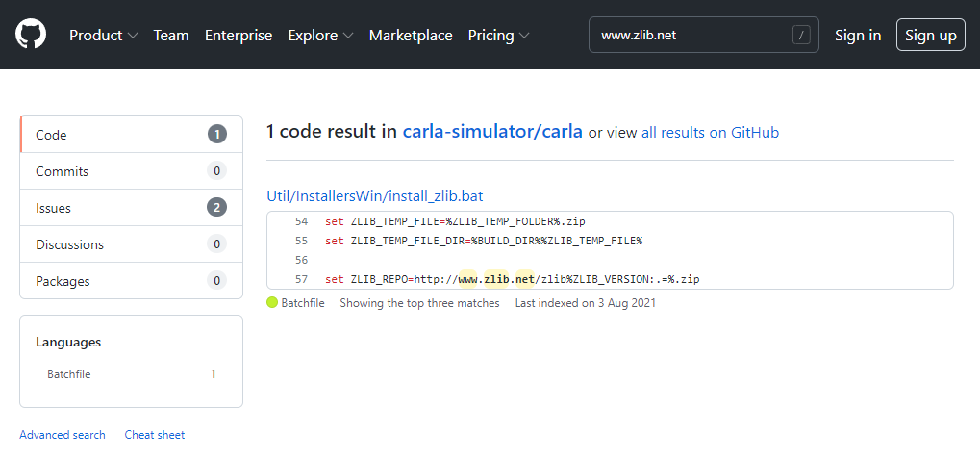This screenshot has height=461, width=980.
Task: Open the Marketplace link
Action: point(411,35)
